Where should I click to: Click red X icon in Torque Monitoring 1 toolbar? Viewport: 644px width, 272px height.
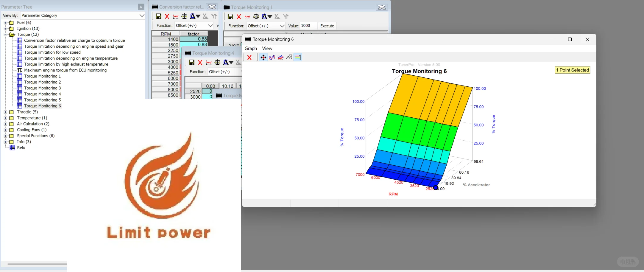[239, 17]
